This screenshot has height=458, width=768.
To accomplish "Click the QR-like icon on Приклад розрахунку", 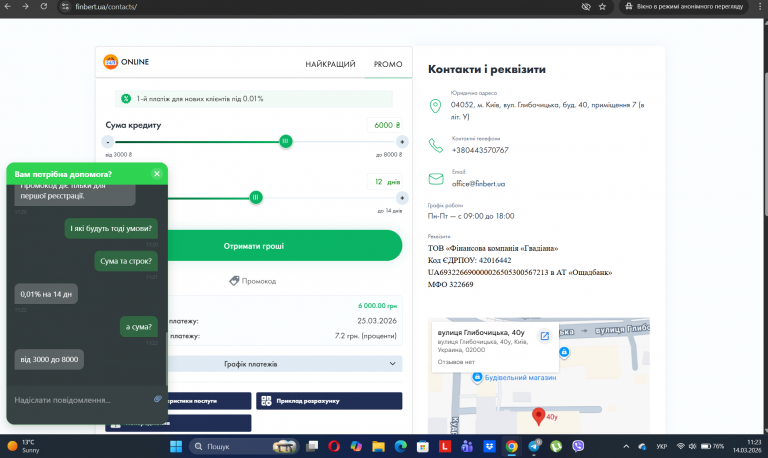I will (266, 401).
